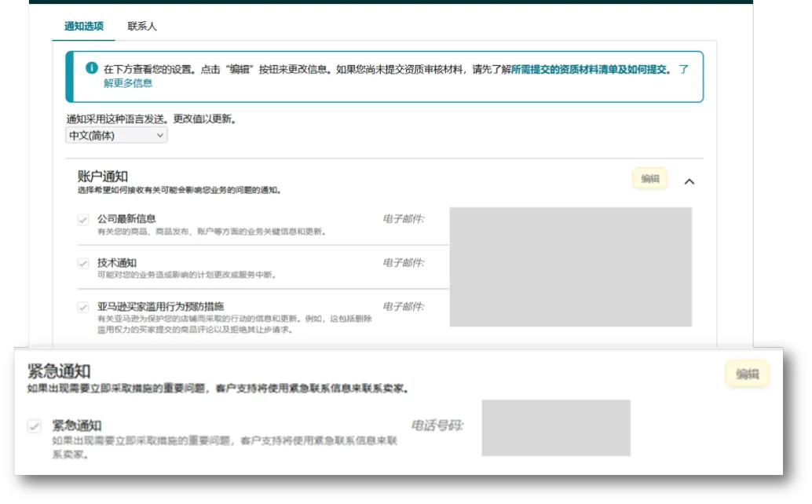Click the 编辑 button for 紧急通知
812x504 pixels.
[746, 374]
